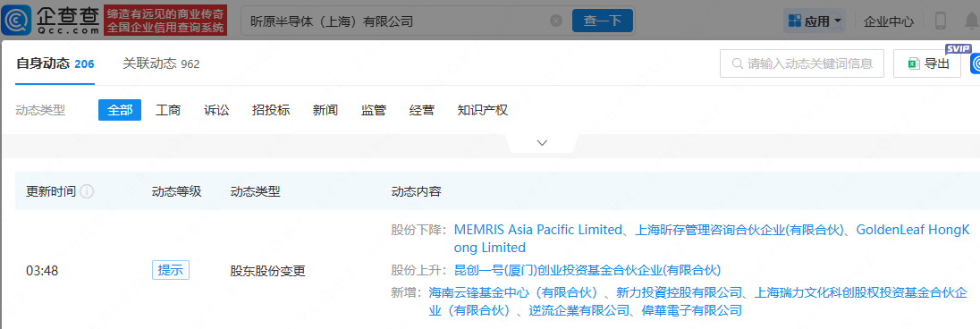Viewport: 980px width, 329px height.
Task: Click the 导出 export button
Action: coord(927,63)
